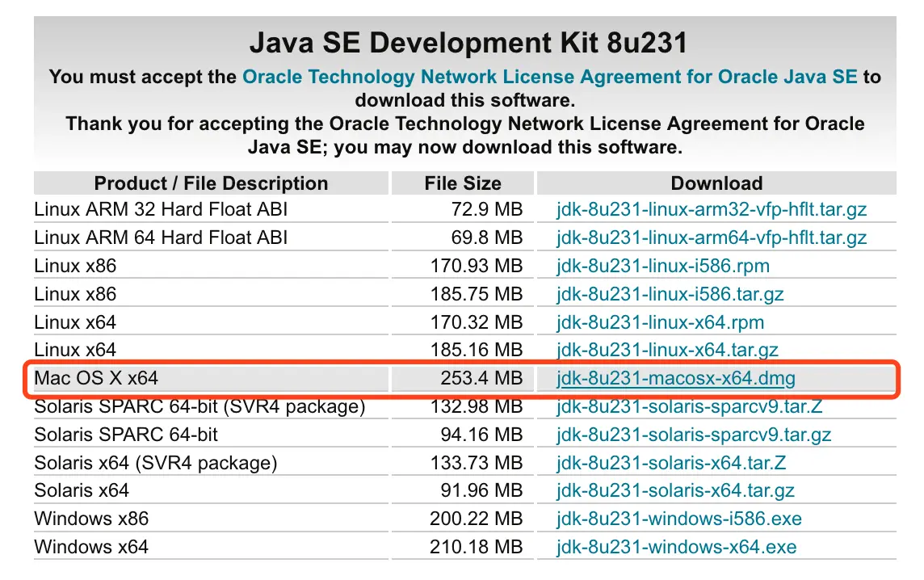Image resolution: width=924 pixels, height=580 pixels.
Task: Download jdk-8u231-solaris-sparcv9.tar.Z
Action: tap(690, 406)
